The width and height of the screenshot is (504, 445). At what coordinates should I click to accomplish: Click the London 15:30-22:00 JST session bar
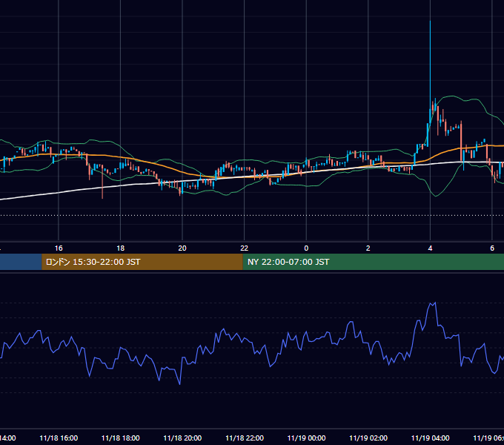click(142, 262)
